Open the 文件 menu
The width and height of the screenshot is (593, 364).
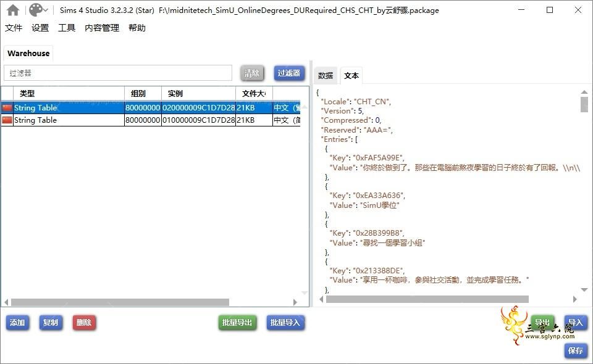[x=14, y=28]
